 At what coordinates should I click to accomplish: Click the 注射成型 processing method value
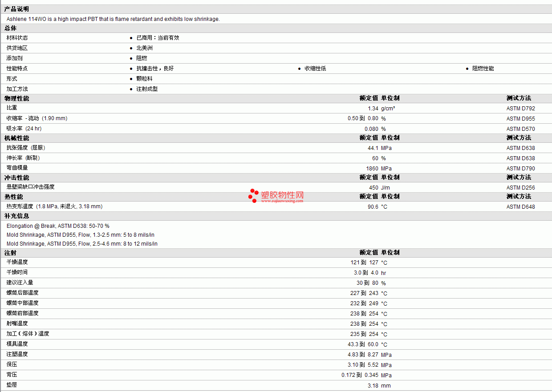[147, 89]
